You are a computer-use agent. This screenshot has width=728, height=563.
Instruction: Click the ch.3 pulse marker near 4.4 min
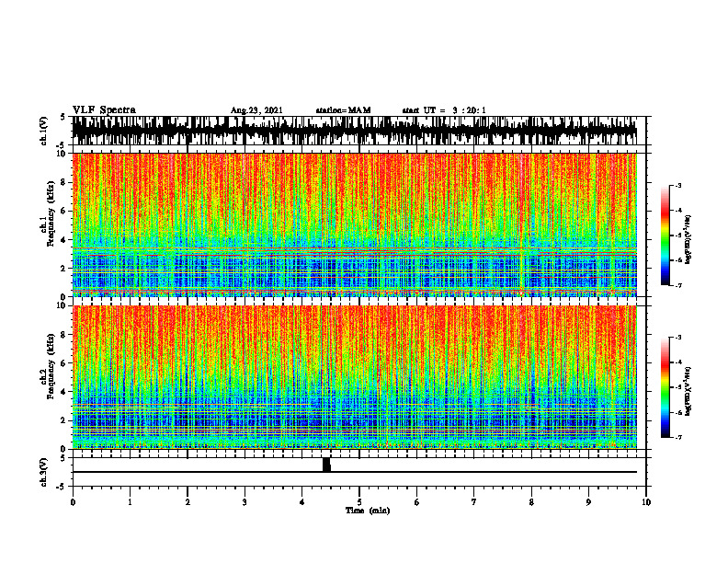326,465
